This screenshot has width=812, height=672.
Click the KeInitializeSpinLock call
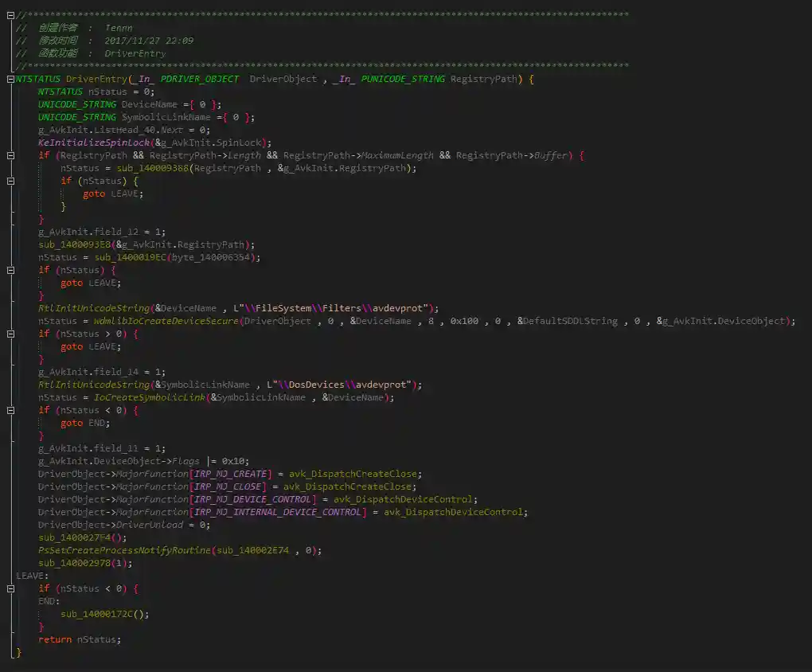[95, 143]
